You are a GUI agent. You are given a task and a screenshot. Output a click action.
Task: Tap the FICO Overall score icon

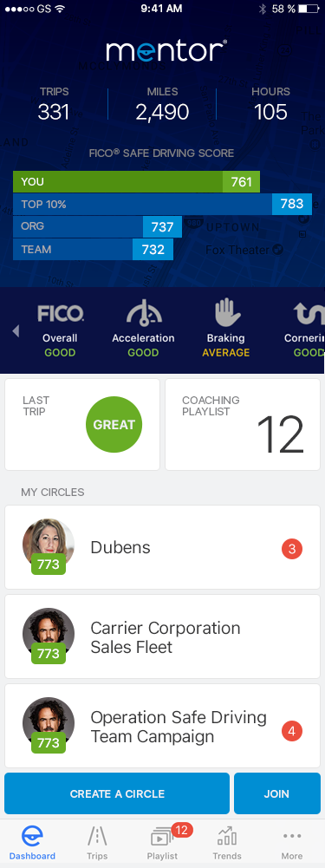(61, 314)
